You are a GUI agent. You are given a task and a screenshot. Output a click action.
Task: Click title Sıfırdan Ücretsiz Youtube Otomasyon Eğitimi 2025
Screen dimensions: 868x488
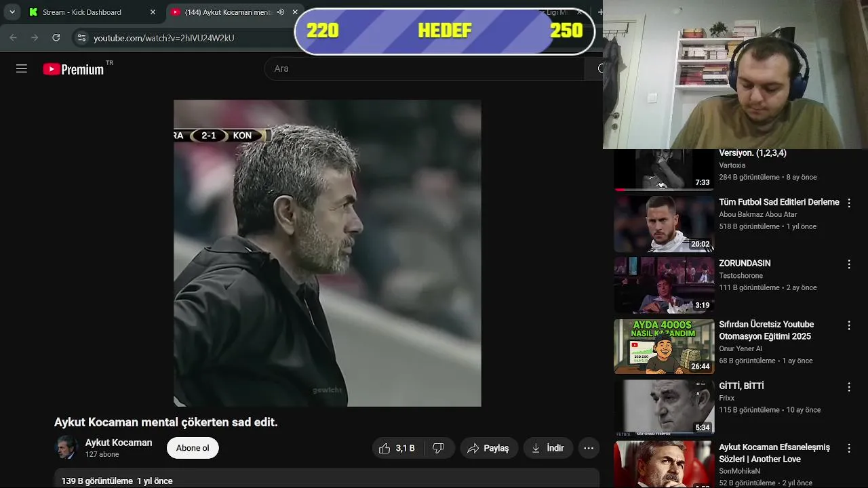[766, 330]
